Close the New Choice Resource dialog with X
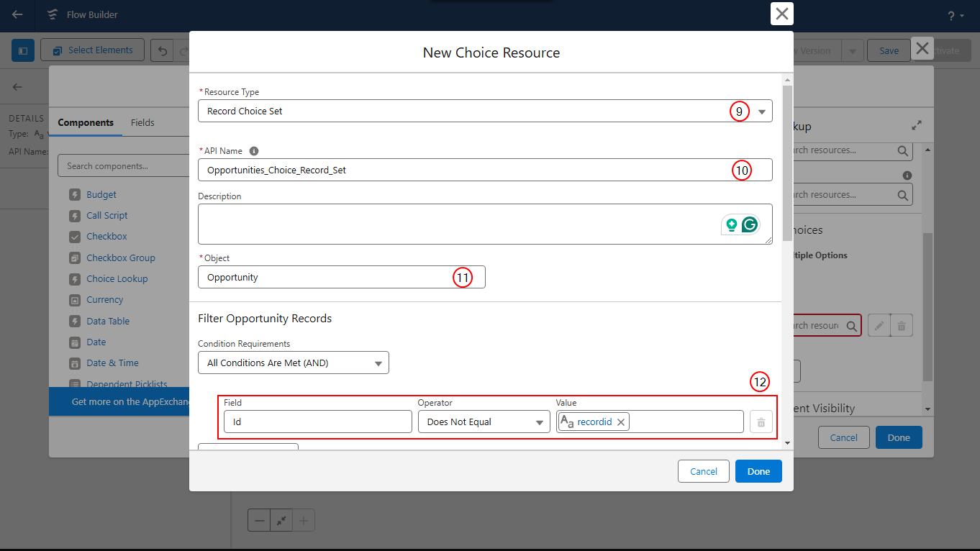Screen dimensions: 980x551 782,14
